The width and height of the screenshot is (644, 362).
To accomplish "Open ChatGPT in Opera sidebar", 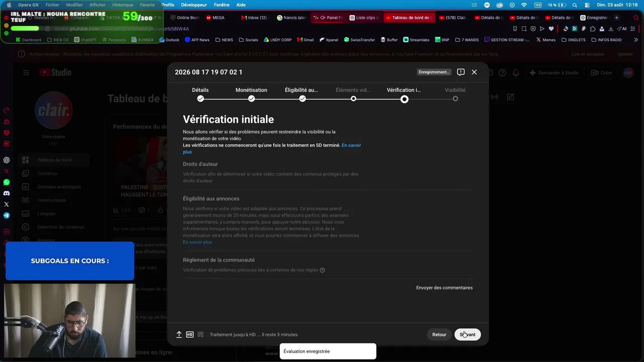I will [x=7, y=160].
